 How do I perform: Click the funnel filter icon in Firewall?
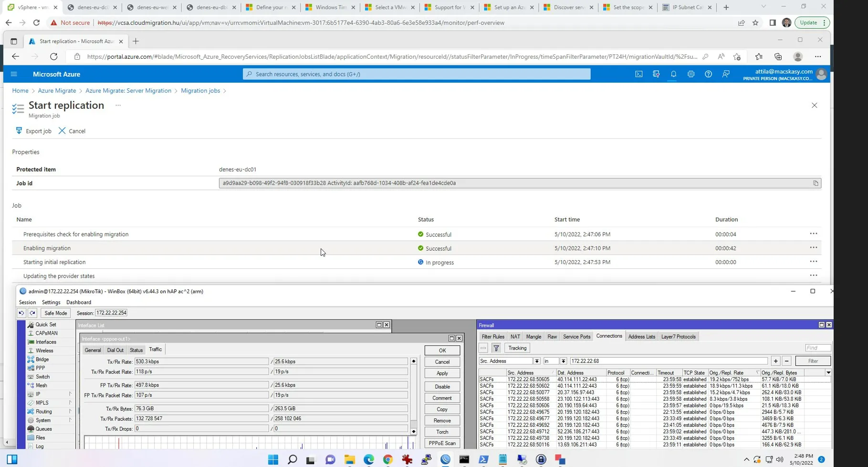pyautogui.click(x=496, y=348)
